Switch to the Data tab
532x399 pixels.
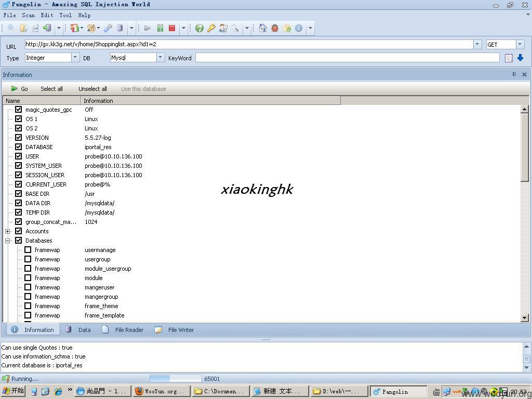click(x=78, y=329)
